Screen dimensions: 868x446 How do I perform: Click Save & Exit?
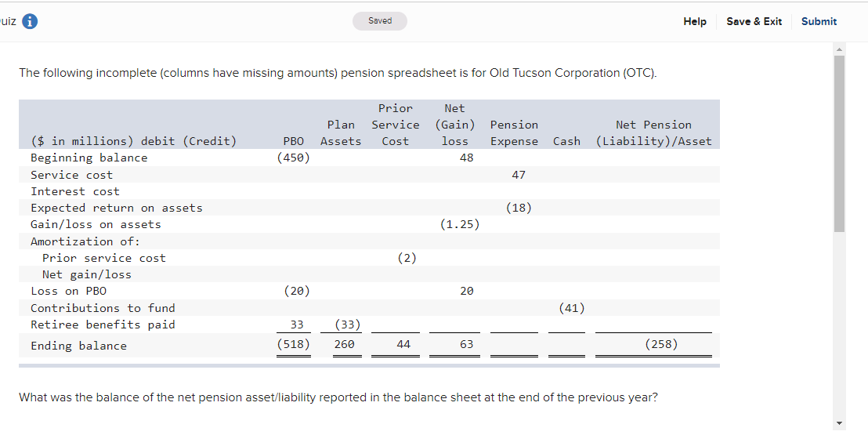tap(754, 22)
